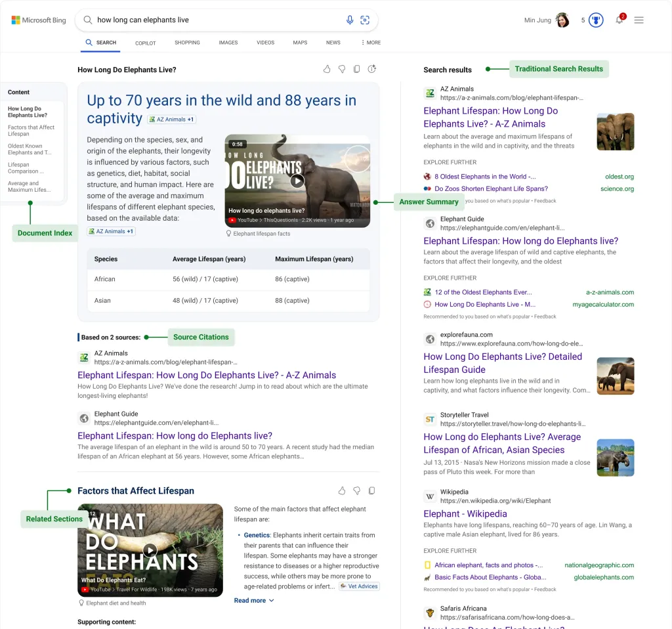Viewport: 672px width, 629px height.
Task: Jump to Lifespan Comparison index entry
Action: [26, 167]
